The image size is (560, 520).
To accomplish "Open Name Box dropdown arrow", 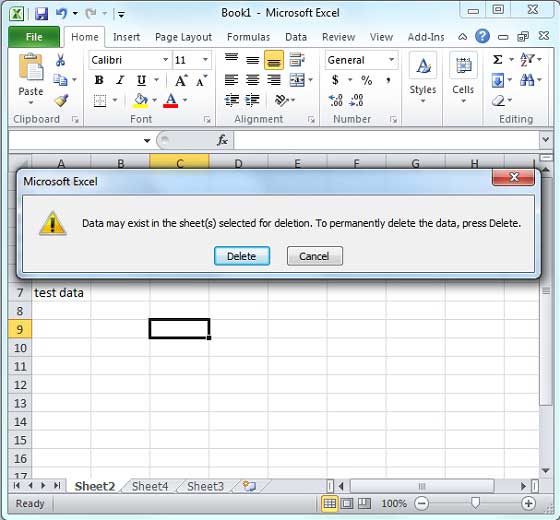I will 147,140.
